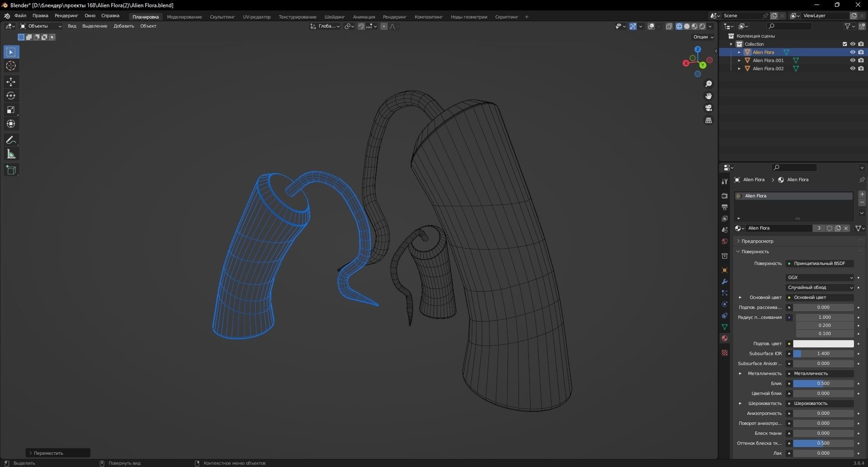Click the Принципиальный BSDF surface shader button

820,264
